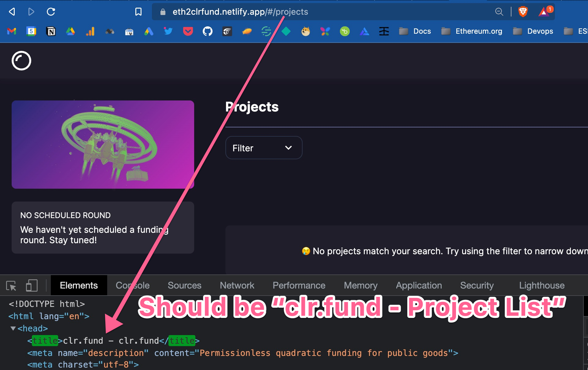Switch to the Console tab in DevTools
The height and width of the screenshot is (370, 588).
[x=132, y=285]
